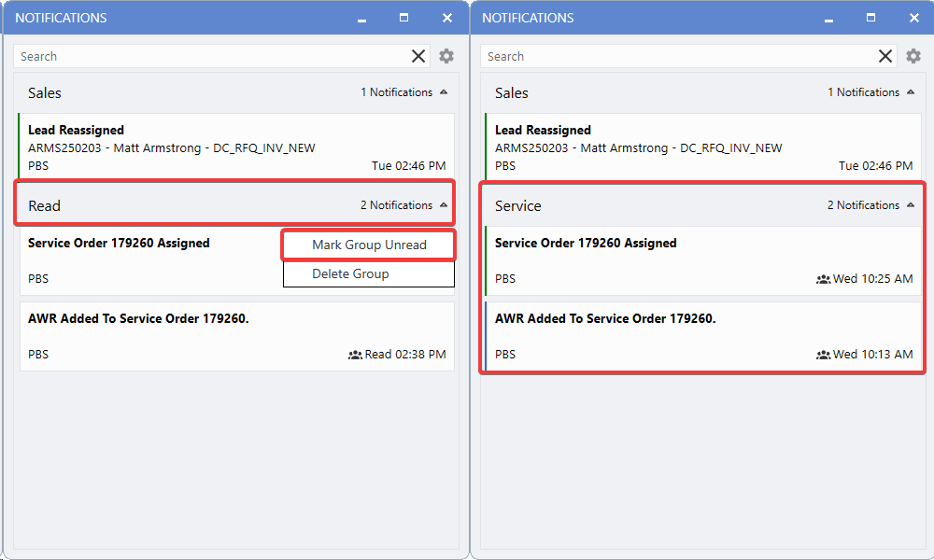Clear search with X in Read group window
Viewport: 934px width, 560px height.
418,56
